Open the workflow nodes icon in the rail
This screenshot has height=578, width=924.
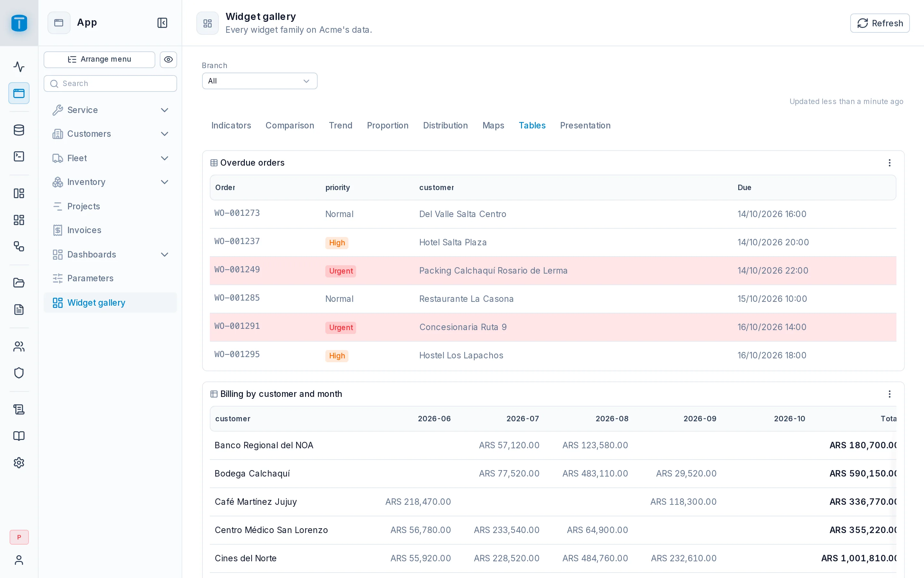[x=19, y=246]
